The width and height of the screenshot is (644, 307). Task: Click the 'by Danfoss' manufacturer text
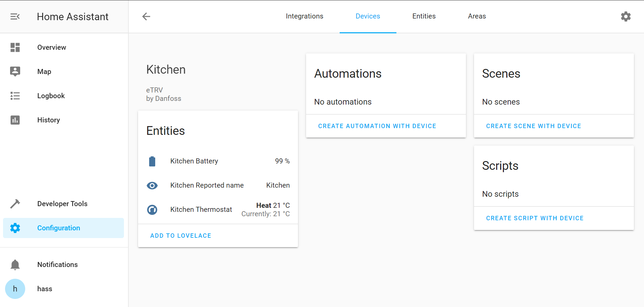(164, 99)
